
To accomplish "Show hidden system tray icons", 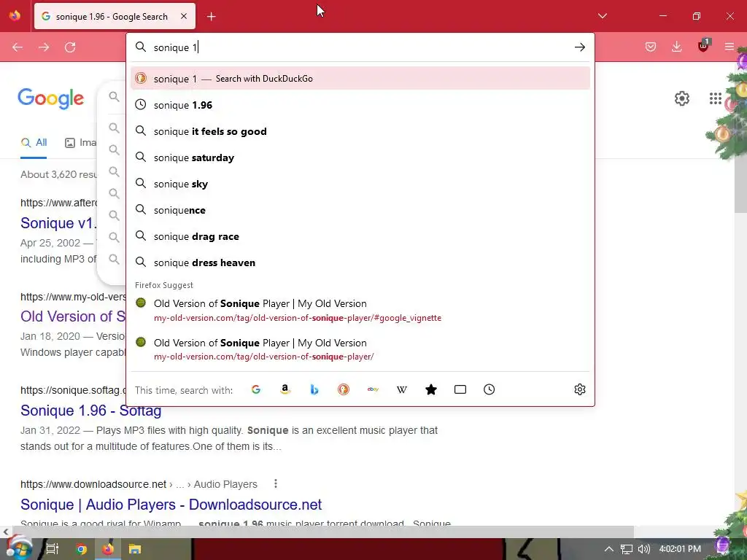I will pos(609,549).
